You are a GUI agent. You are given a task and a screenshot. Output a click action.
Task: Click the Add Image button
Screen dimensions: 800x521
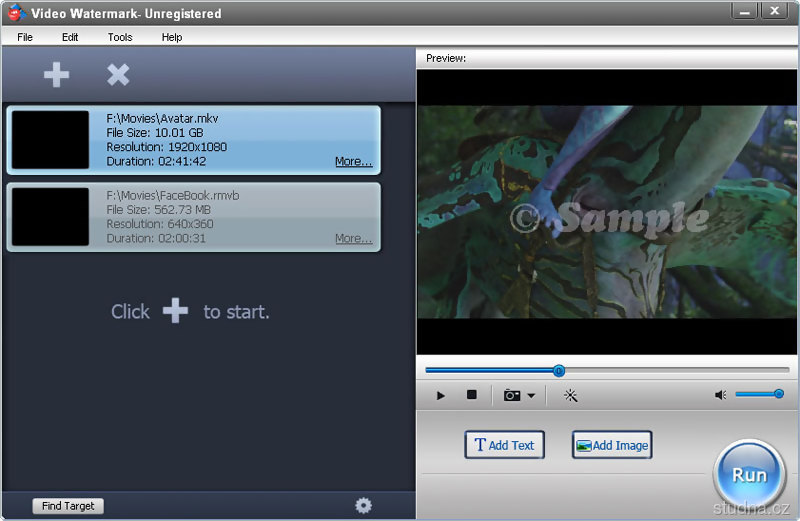point(612,445)
